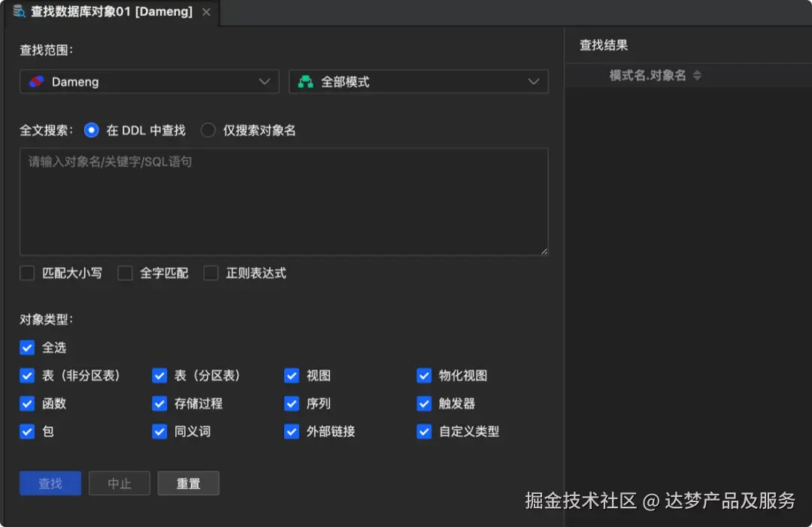
Task: Click the 全文搜索: label
Action: click(47, 131)
